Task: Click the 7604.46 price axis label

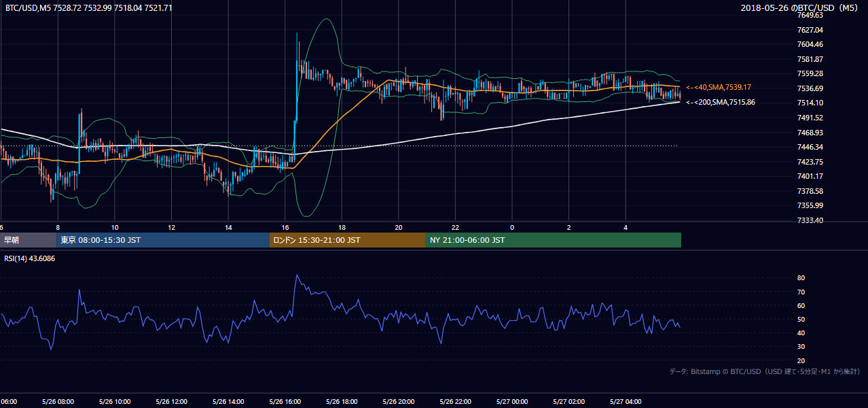Action: pyautogui.click(x=810, y=44)
